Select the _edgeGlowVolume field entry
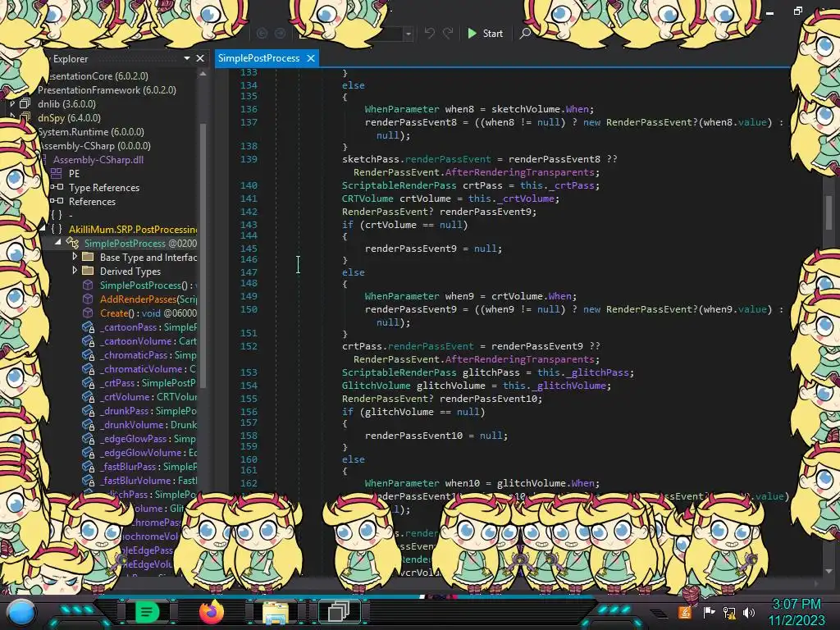Screen dimensions: 840x630 (x=148, y=452)
